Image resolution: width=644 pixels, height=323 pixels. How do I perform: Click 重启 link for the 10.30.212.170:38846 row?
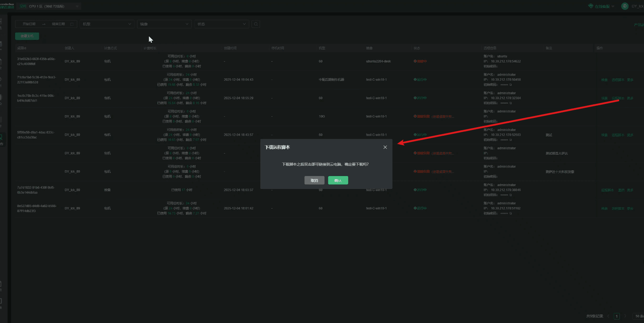[x=621, y=190]
